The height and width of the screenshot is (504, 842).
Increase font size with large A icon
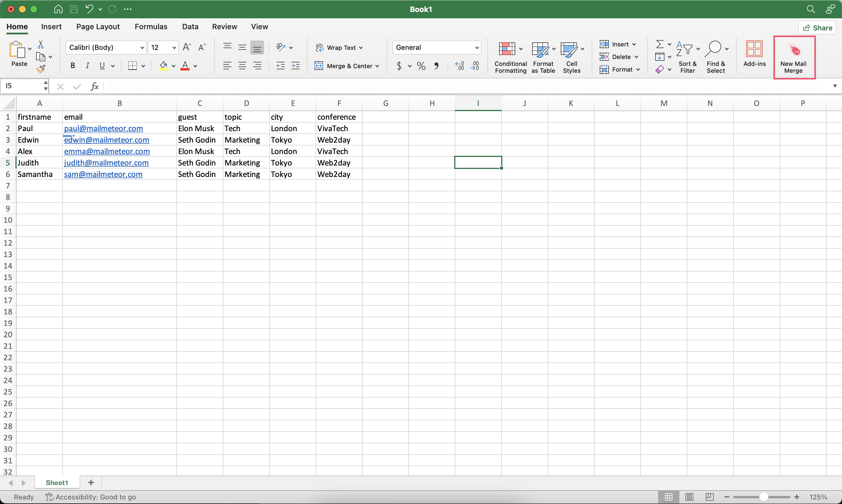coord(187,47)
